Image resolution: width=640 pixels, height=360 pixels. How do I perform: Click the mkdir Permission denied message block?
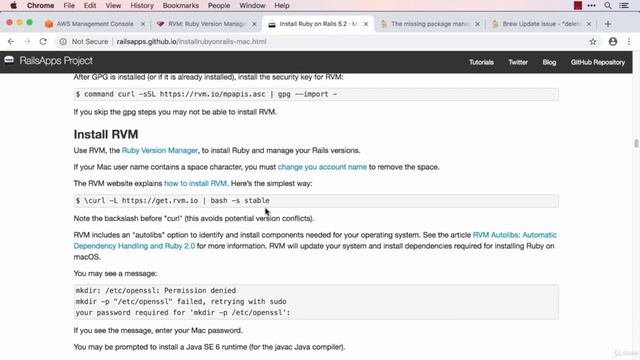[x=316, y=302]
